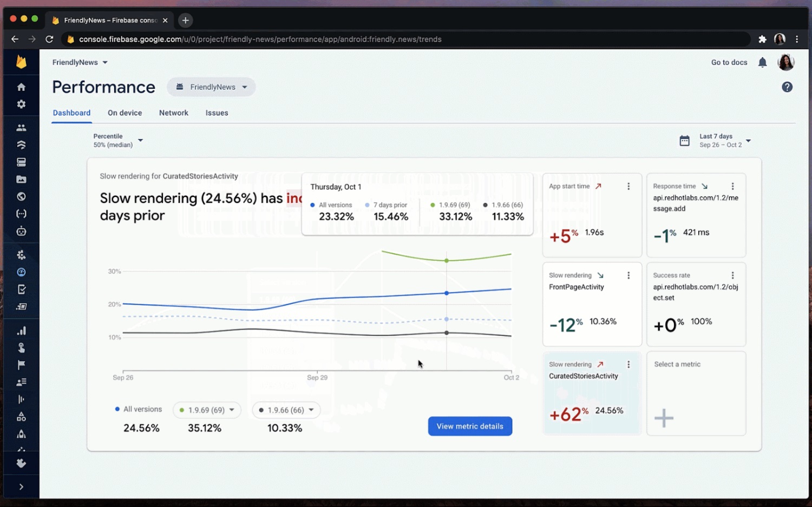The image size is (812, 507).
Task: Open version 1.9.69 (69) dropdown
Action: click(207, 410)
